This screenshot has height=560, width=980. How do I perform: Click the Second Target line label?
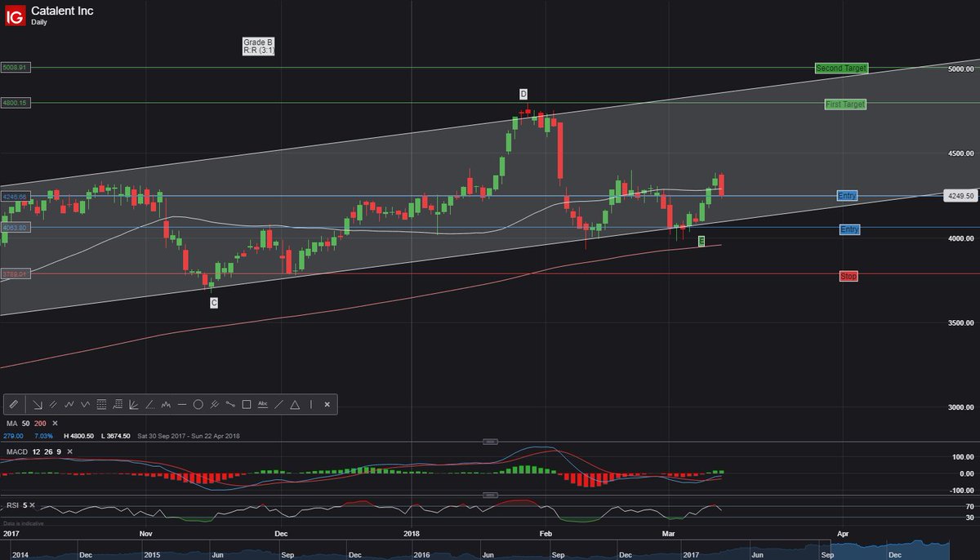[x=841, y=69]
